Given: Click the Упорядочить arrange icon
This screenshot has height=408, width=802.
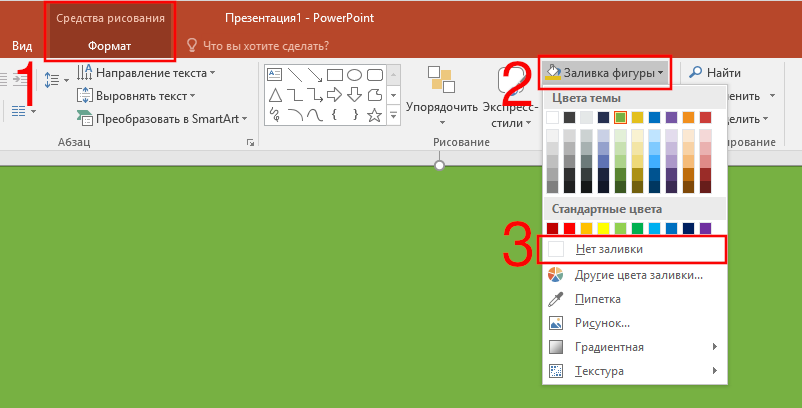Looking at the screenshot, I should (441, 80).
